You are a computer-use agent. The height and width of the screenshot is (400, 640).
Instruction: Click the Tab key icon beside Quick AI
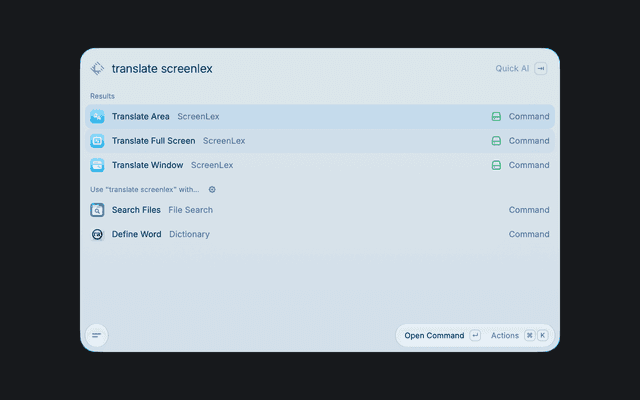[x=541, y=69]
